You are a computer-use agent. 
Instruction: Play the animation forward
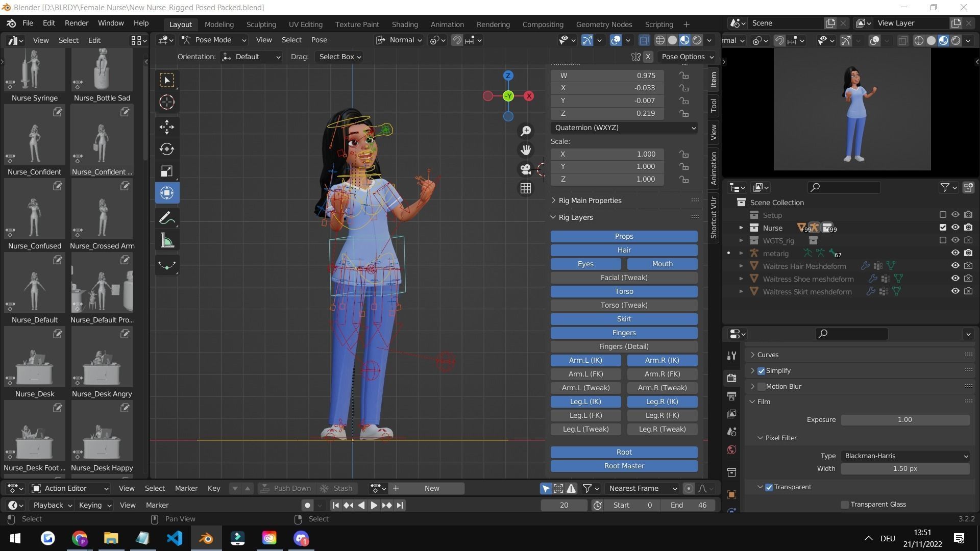tap(374, 505)
